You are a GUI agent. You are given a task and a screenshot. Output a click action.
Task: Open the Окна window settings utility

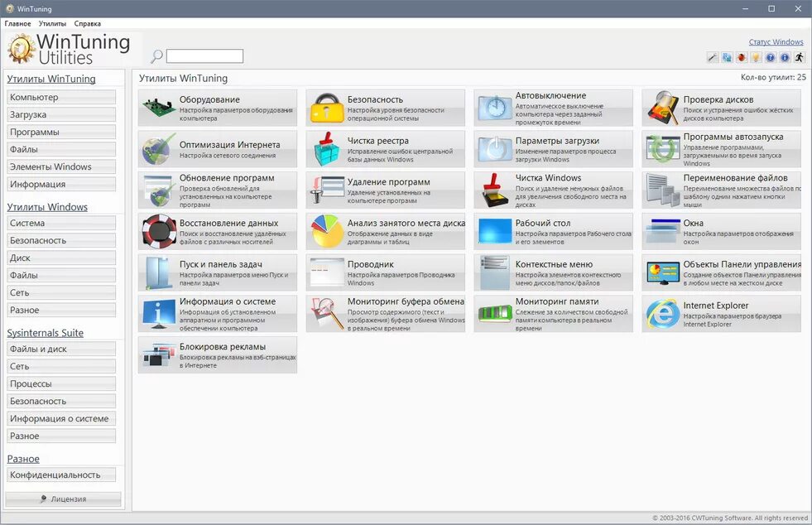(722, 231)
